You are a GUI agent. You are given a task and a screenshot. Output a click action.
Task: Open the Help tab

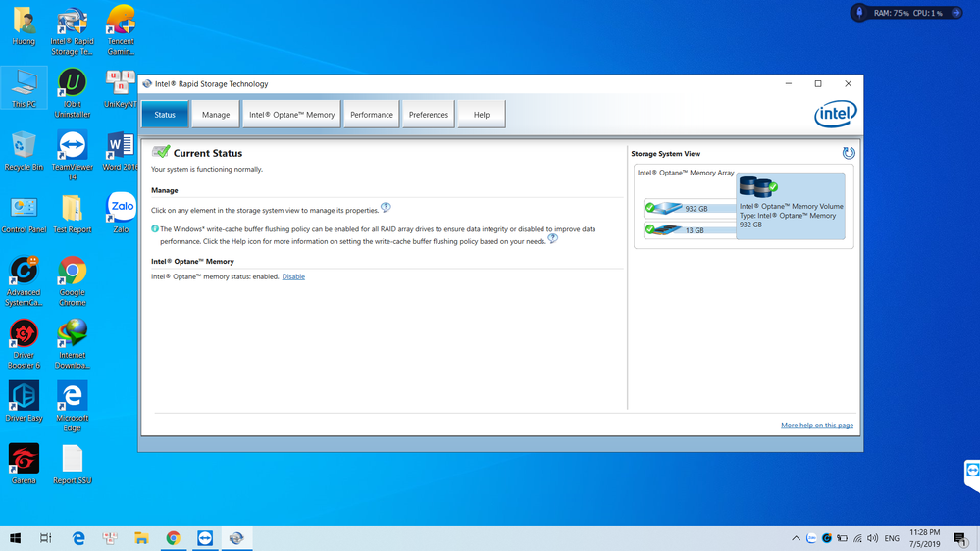(x=482, y=115)
